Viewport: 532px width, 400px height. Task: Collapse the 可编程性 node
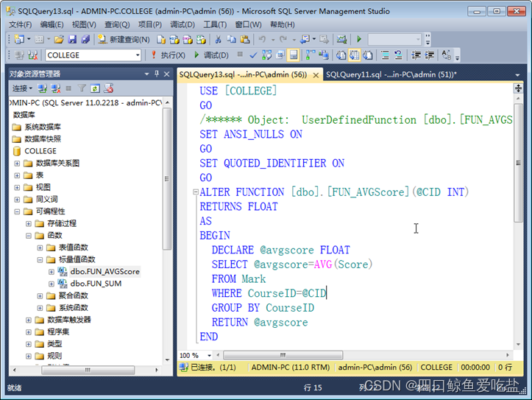(17, 211)
